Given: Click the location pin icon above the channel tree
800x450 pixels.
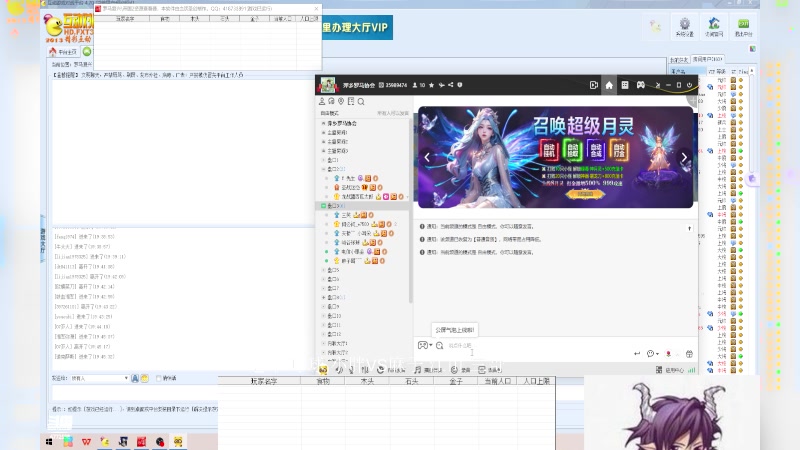Looking at the screenshot, I should pyautogui.click(x=341, y=102).
